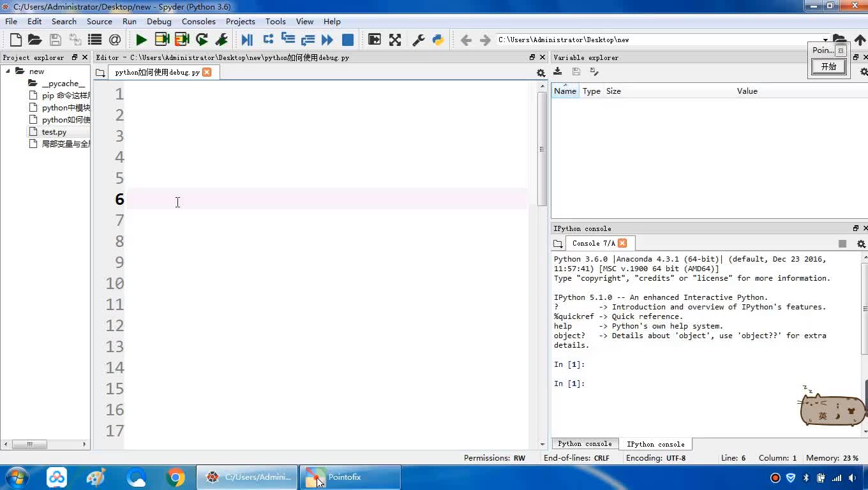
Task: Collapse the 'new' project folder
Action: tap(8, 71)
